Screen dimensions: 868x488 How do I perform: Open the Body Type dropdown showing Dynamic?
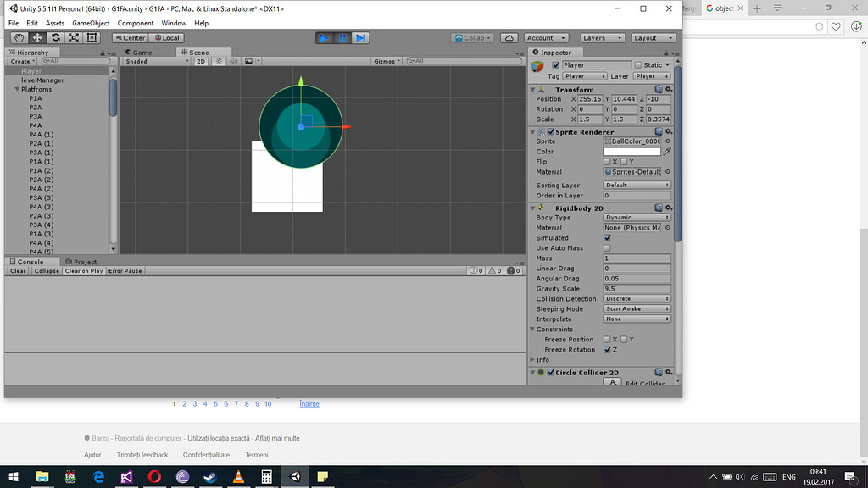[x=636, y=218]
